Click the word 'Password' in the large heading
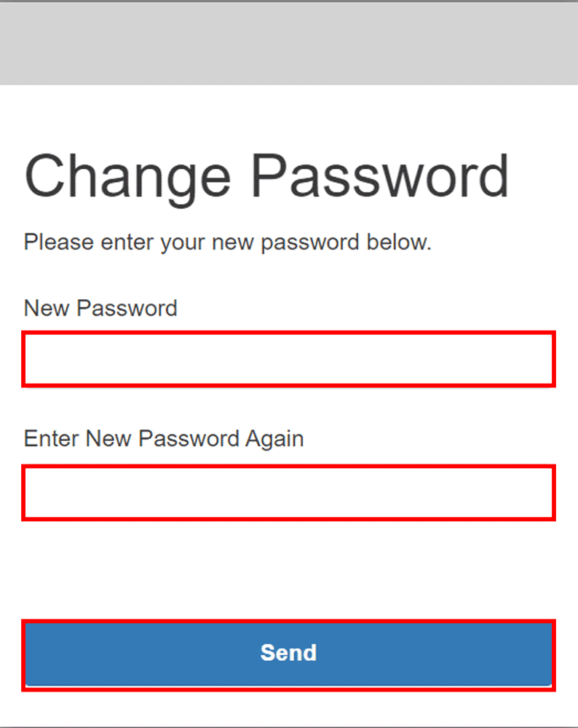Screen dimensions: 578x728 click(x=381, y=178)
